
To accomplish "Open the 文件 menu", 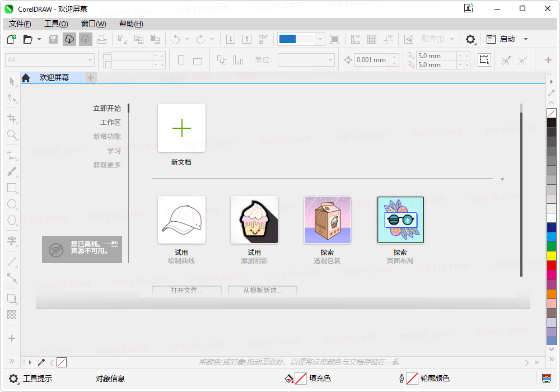I will point(20,24).
